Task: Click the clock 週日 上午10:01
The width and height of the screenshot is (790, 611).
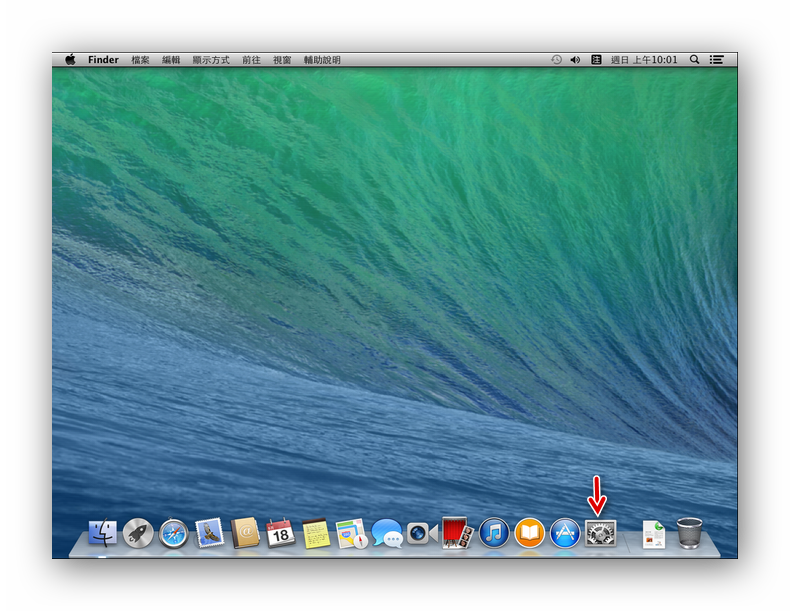Action: (644, 60)
